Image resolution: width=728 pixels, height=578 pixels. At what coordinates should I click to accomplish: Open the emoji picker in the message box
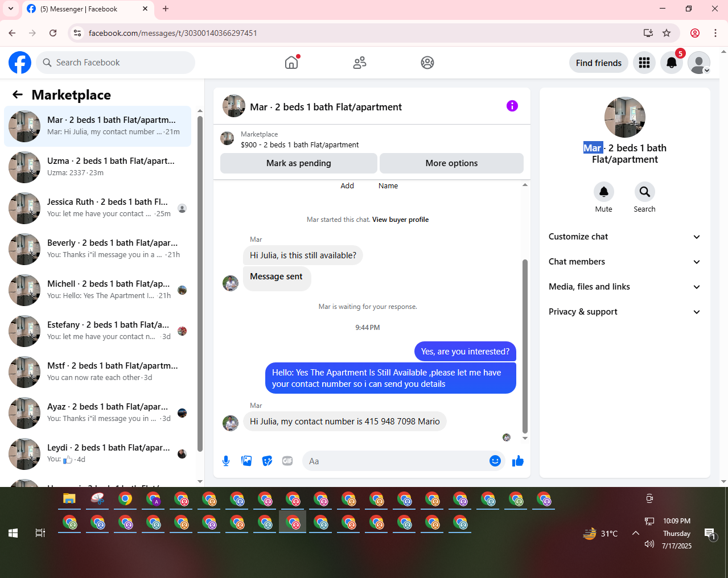coord(495,461)
